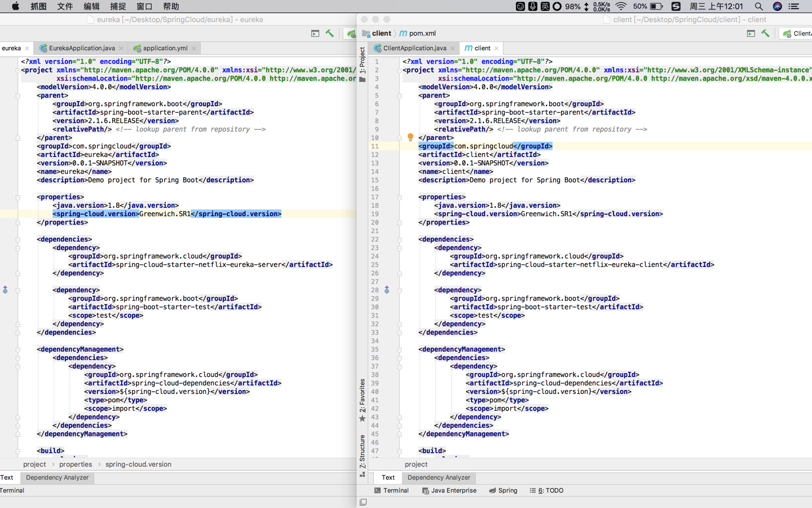Open the Notification Center icon
812x508 pixels.
tap(794, 6)
